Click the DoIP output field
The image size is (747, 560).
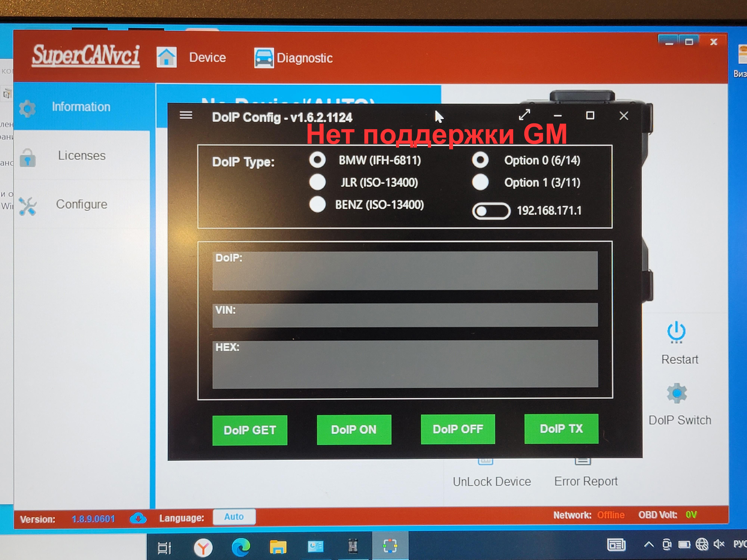[405, 270]
